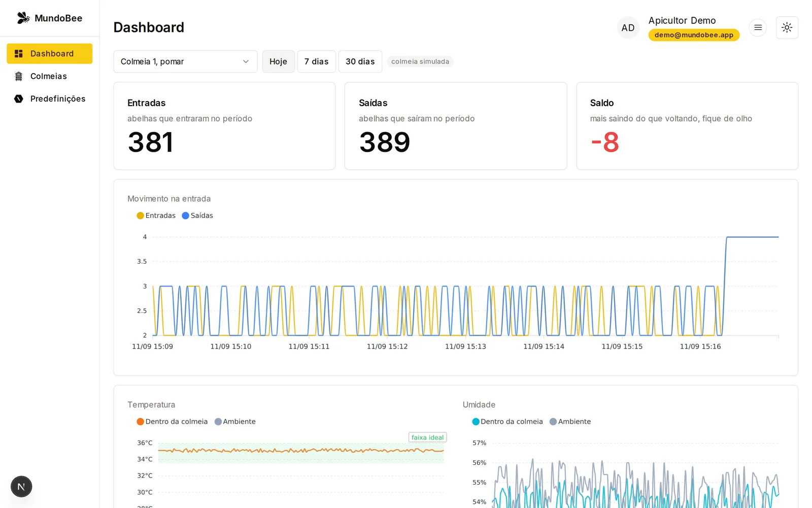Open the hamburger menu button
Image resolution: width=812 pixels, height=508 pixels.
tap(758, 27)
